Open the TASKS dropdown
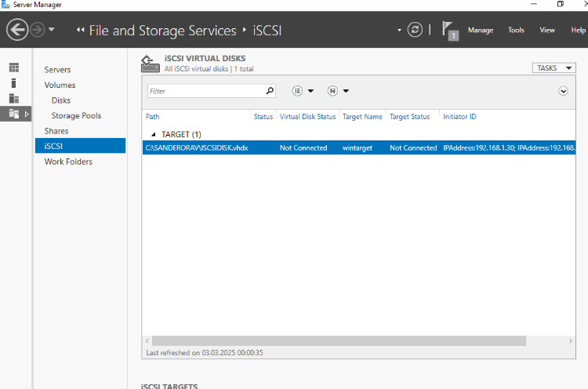Viewport: 588px width, 389px height. 553,68
